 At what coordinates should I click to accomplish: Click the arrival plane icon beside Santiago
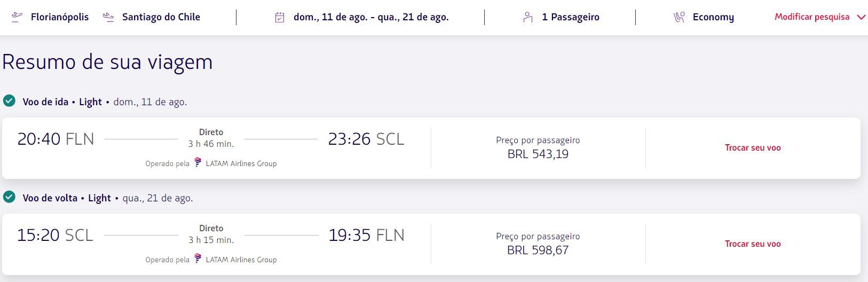point(108,17)
